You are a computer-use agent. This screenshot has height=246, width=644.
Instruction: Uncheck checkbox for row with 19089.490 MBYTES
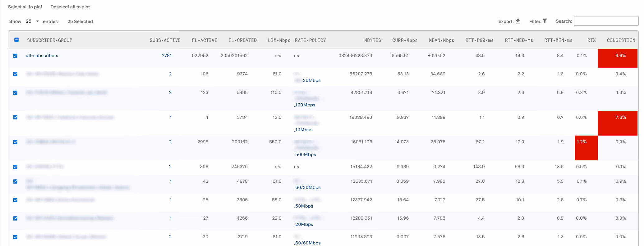click(x=15, y=117)
